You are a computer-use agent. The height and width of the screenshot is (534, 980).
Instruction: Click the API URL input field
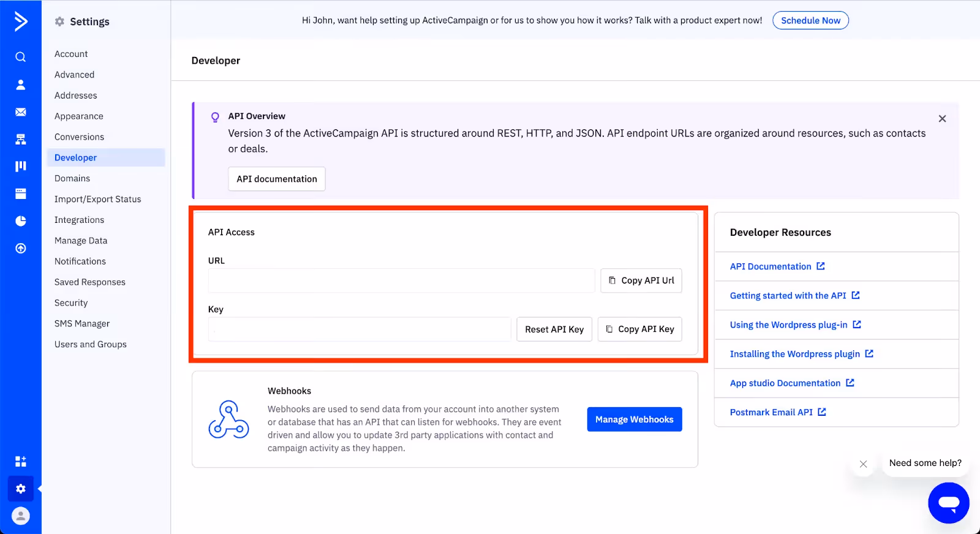401,280
